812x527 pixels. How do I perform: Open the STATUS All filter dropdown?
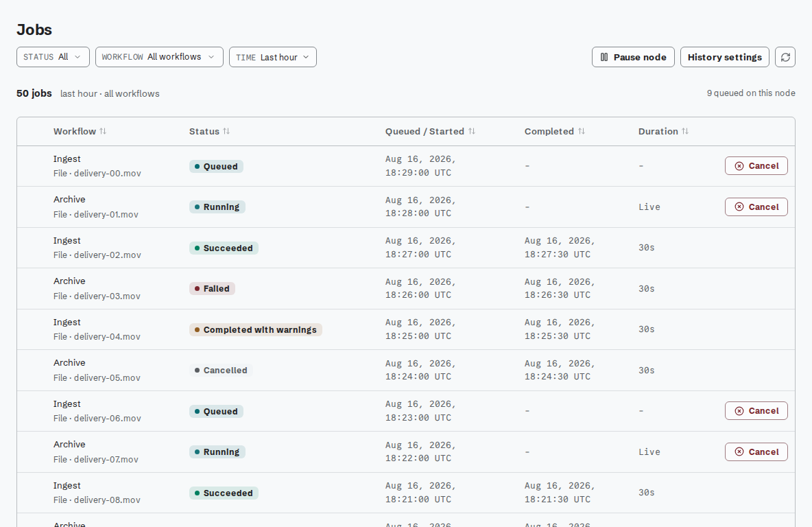(53, 57)
